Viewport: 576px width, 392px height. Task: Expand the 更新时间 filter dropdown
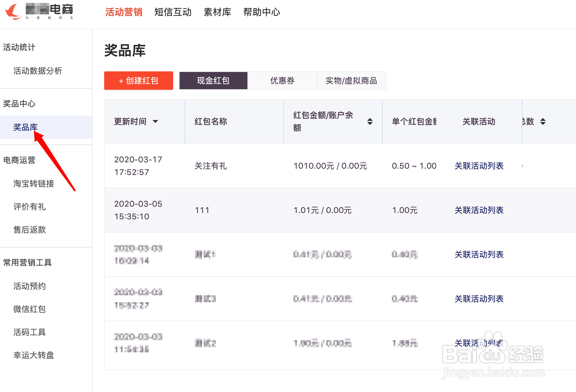pyautogui.click(x=156, y=121)
